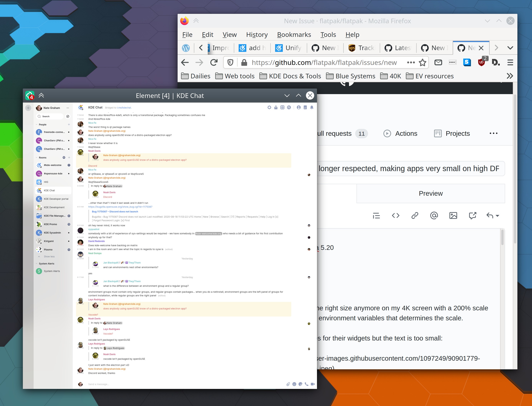Viewport: 532px width, 406px height.
Task: Start a voice call with phone icon
Action: 306,384
